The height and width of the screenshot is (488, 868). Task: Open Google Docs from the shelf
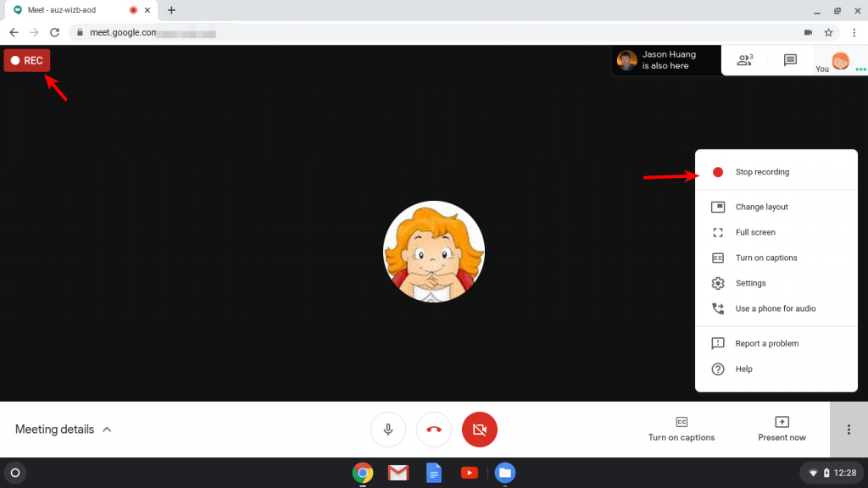pos(434,473)
